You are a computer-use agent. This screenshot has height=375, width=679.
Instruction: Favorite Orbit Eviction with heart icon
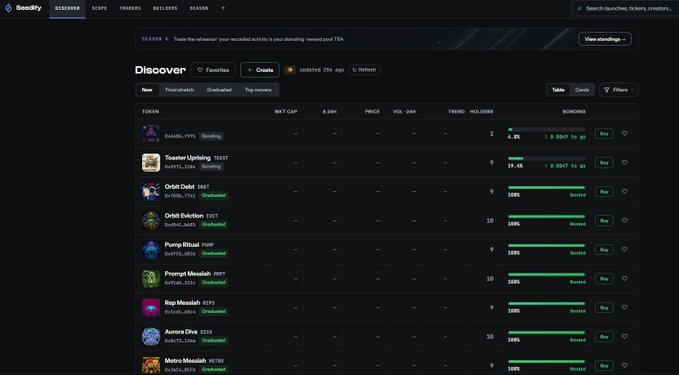tap(624, 220)
